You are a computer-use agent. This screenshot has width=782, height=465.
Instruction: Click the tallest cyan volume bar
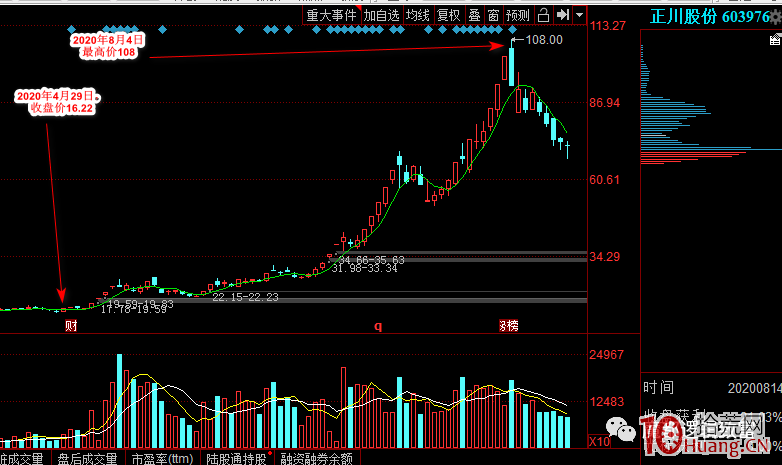coord(120,401)
